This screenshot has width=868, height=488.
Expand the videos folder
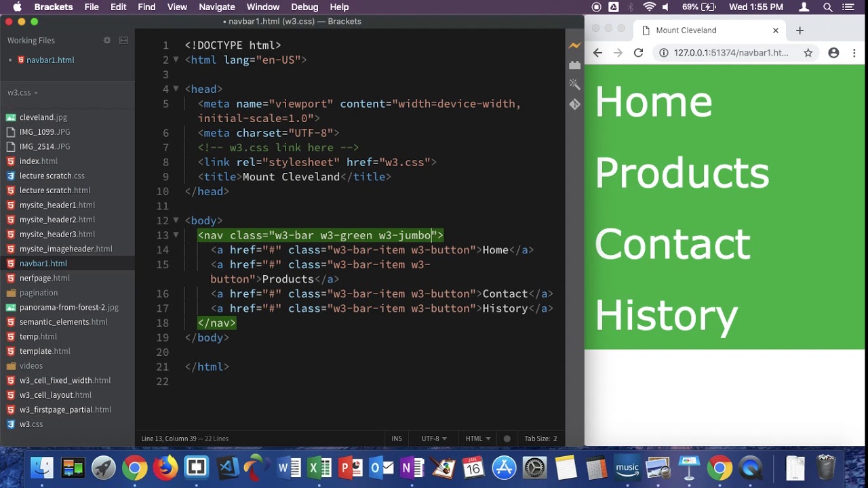pos(31,366)
